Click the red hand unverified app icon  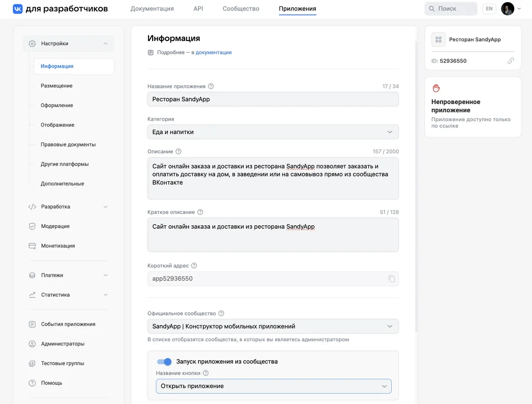tap(436, 88)
